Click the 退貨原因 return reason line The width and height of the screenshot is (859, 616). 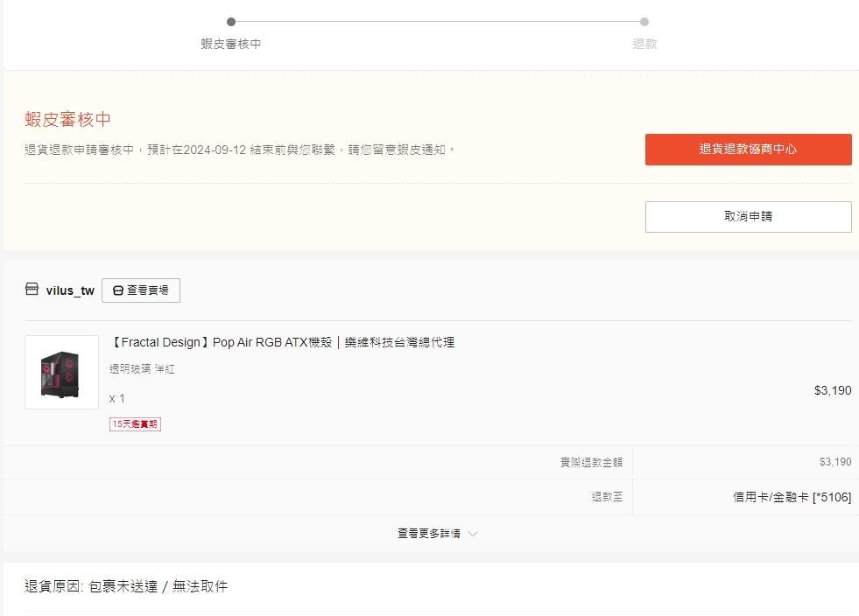(126, 586)
